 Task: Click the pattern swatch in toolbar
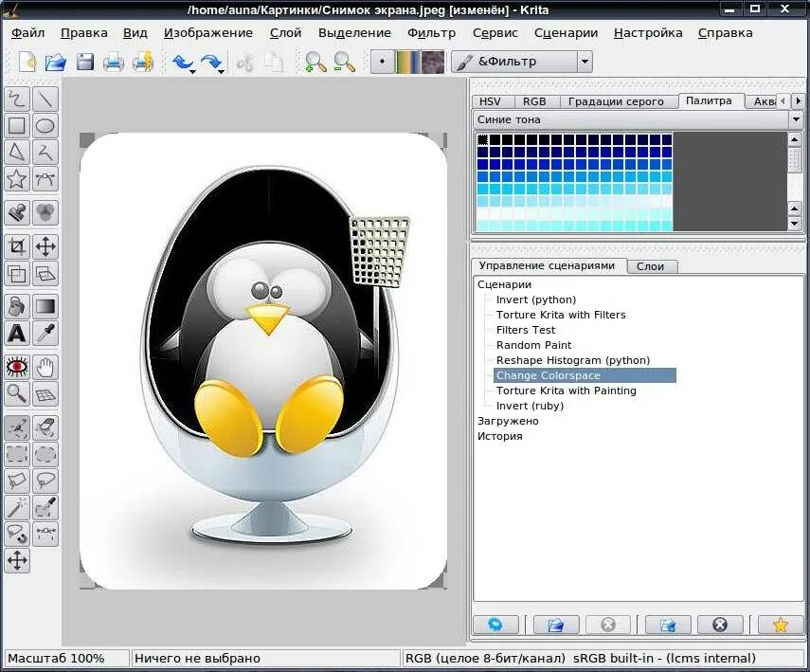click(432, 62)
